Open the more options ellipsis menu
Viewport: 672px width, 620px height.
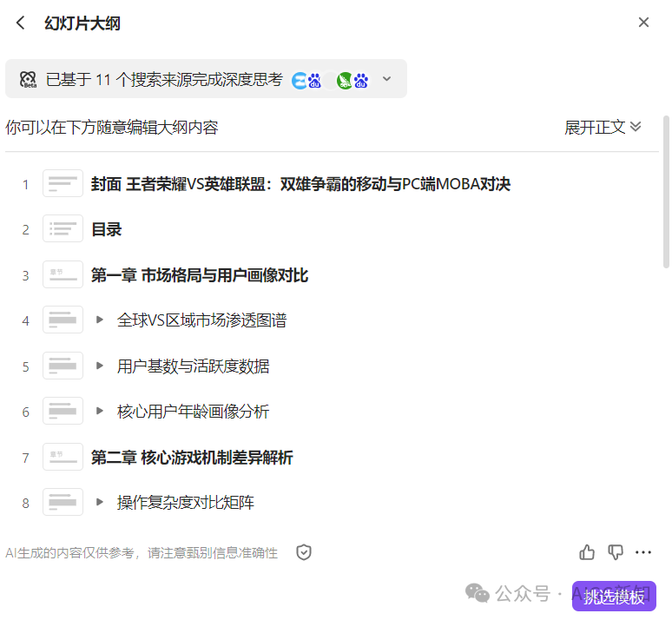pos(643,552)
